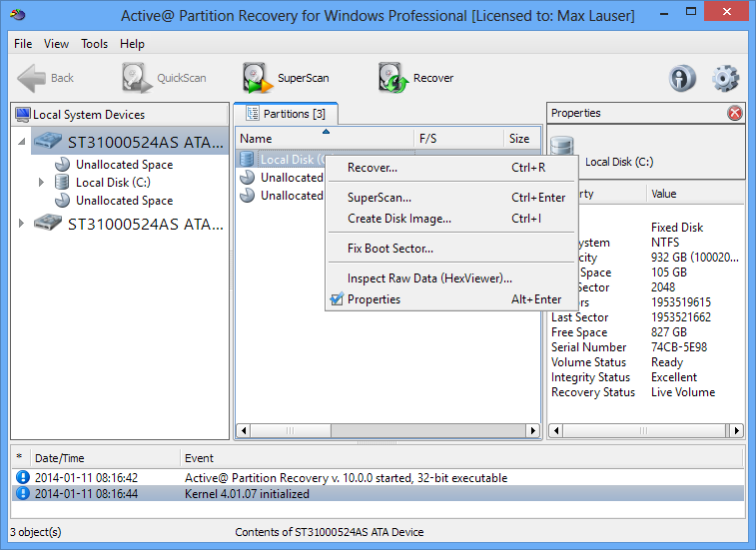The width and height of the screenshot is (756, 550).
Task: Choose SuperScan... in the context menu
Action: tap(451, 198)
